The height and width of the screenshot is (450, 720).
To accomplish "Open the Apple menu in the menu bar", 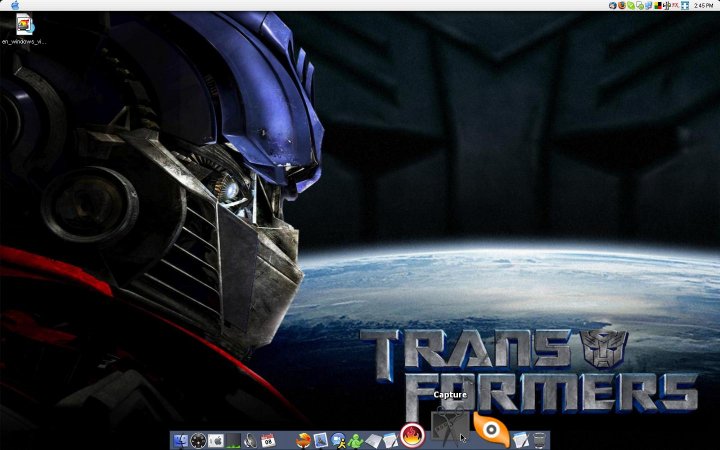I will pos(15,6).
